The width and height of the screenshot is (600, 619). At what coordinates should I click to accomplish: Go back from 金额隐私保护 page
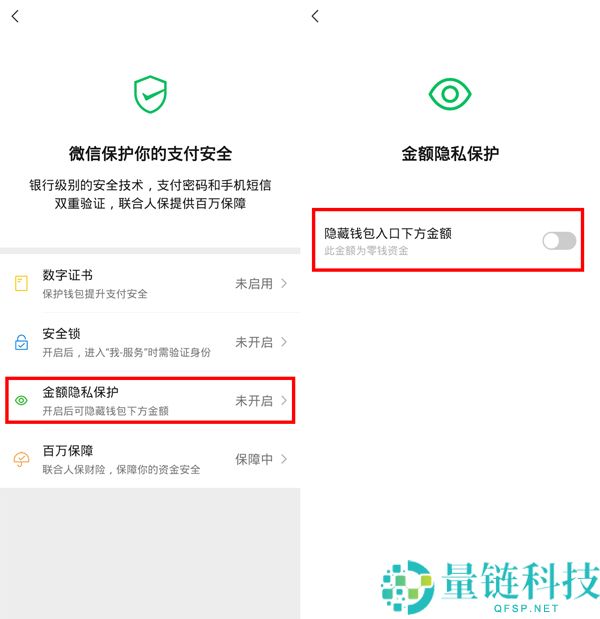(x=315, y=17)
